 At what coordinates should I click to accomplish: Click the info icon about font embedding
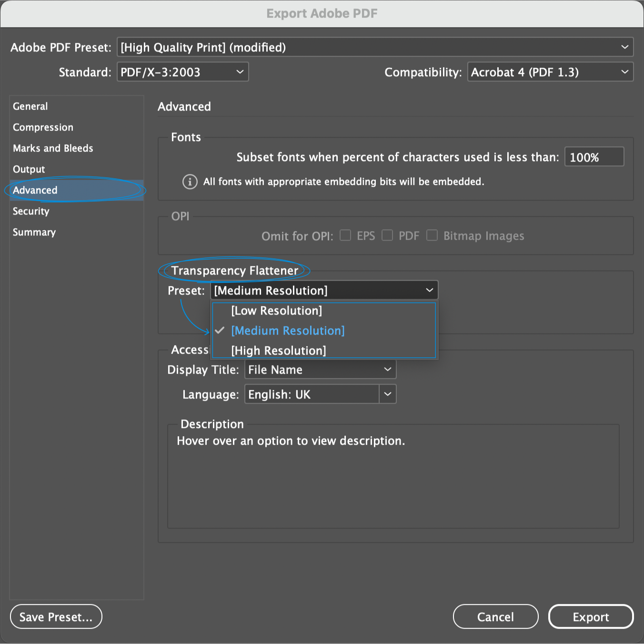point(190,182)
